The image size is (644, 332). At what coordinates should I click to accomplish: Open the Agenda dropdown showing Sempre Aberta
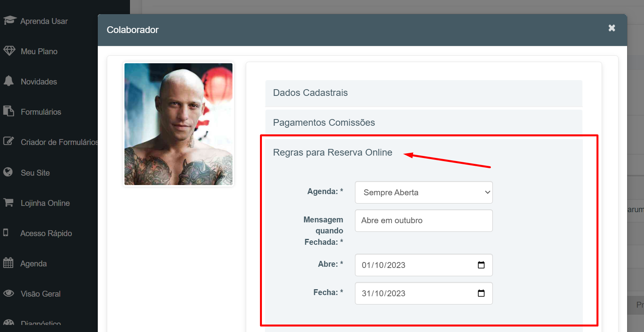click(423, 193)
